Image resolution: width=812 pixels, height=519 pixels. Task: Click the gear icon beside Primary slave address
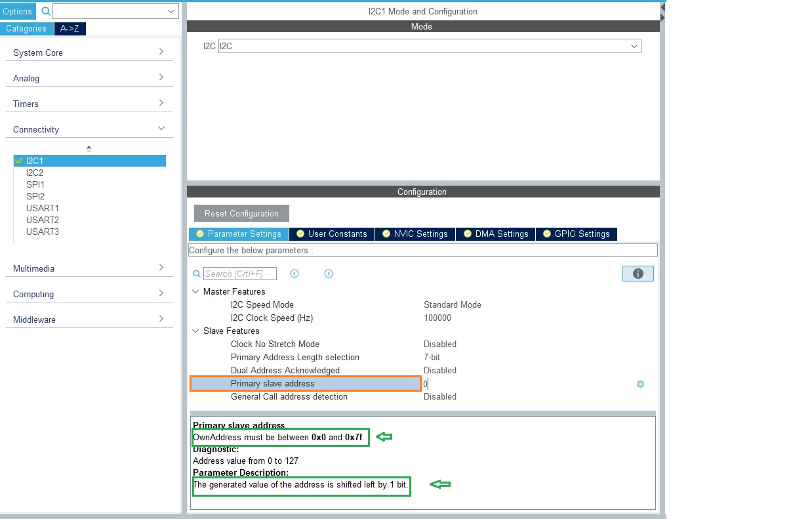pyautogui.click(x=640, y=384)
